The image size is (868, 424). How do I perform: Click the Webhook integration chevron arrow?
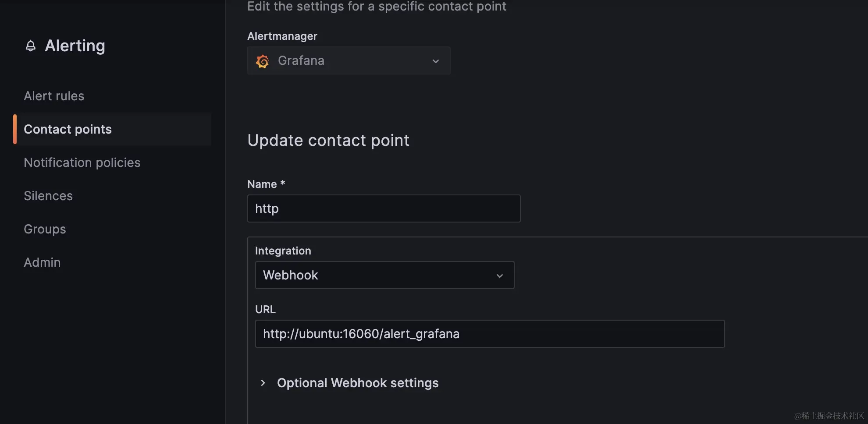point(499,276)
